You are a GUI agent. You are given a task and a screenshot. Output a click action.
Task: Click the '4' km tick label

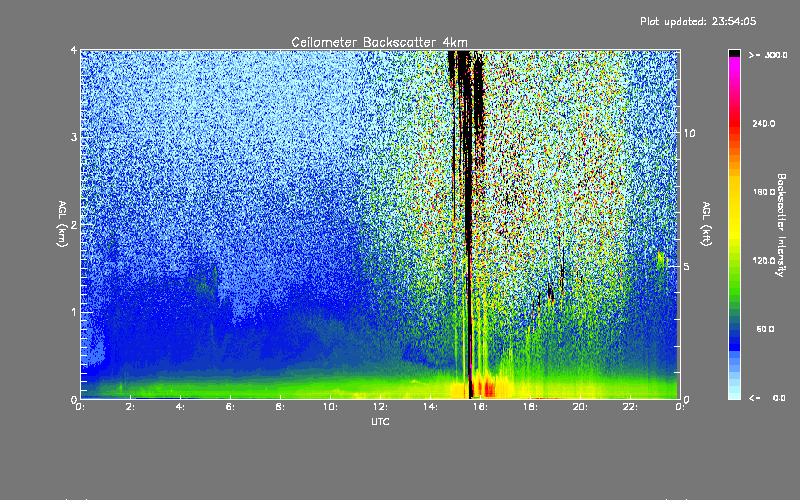(x=74, y=51)
